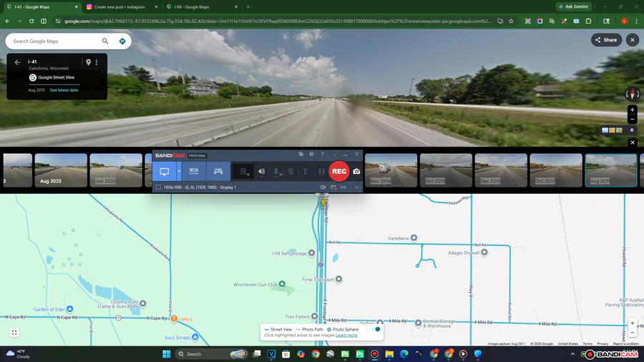The image size is (644, 362).
Task: Click Learn more link in legend
Action: click(346, 336)
